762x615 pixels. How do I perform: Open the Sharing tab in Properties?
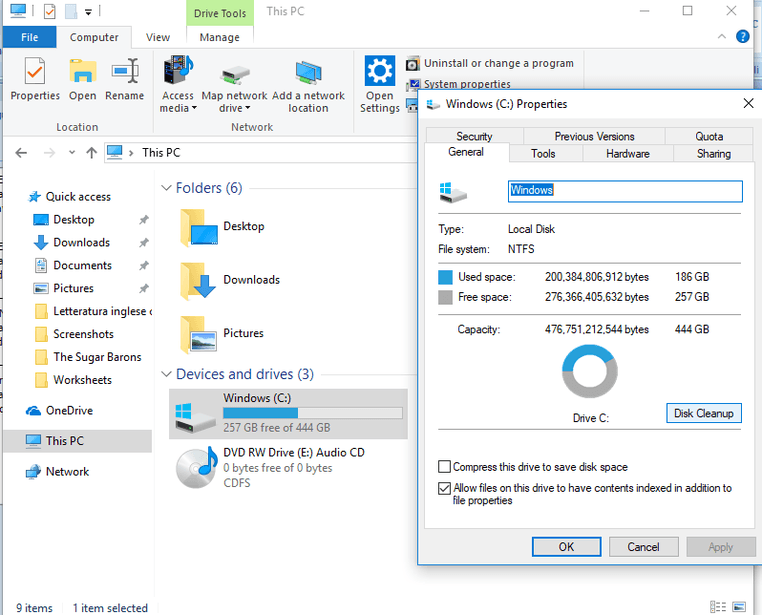pos(713,154)
